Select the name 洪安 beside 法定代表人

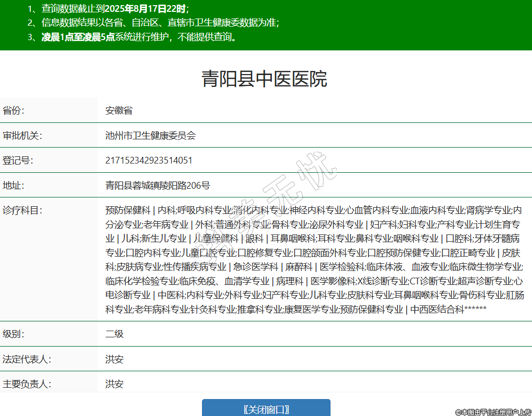tap(115, 359)
